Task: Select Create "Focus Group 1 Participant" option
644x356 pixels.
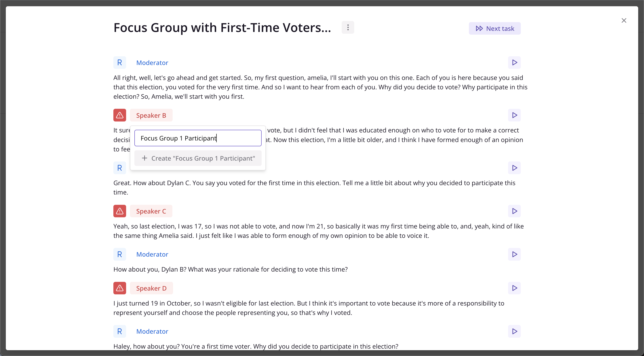Action: point(198,158)
